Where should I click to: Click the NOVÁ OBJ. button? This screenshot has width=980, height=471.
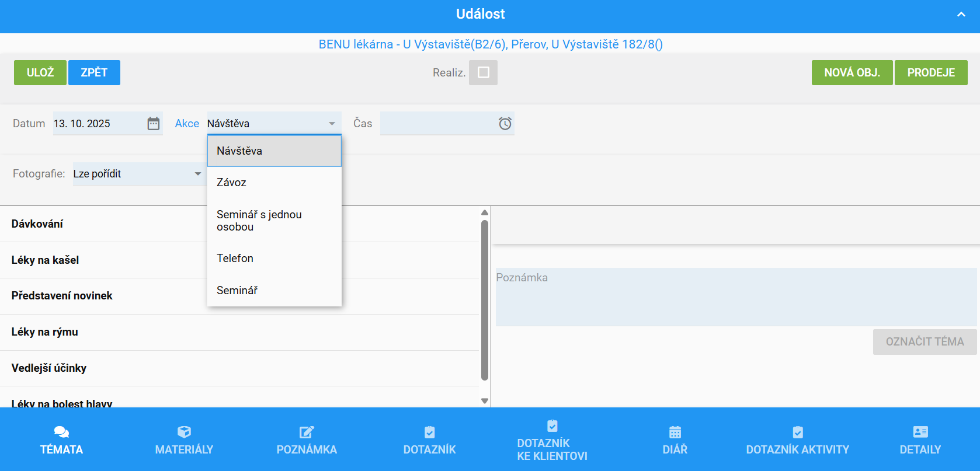(852, 72)
